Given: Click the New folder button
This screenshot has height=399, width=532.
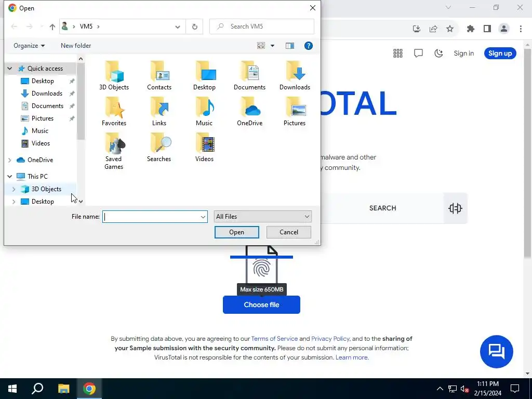Looking at the screenshot, I should 76,46.
